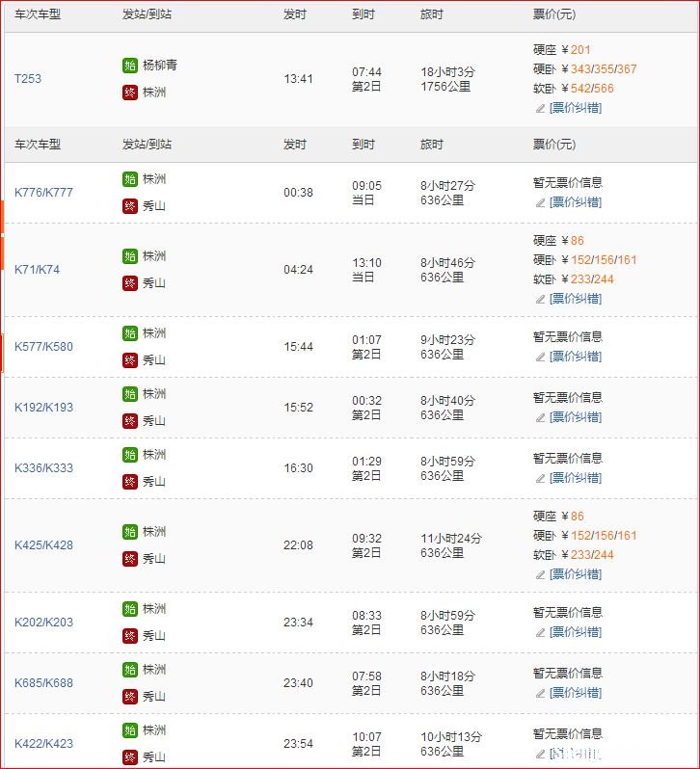Select T253 departure time 13:41
This screenshot has height=769, width=700.
[298, 78]
